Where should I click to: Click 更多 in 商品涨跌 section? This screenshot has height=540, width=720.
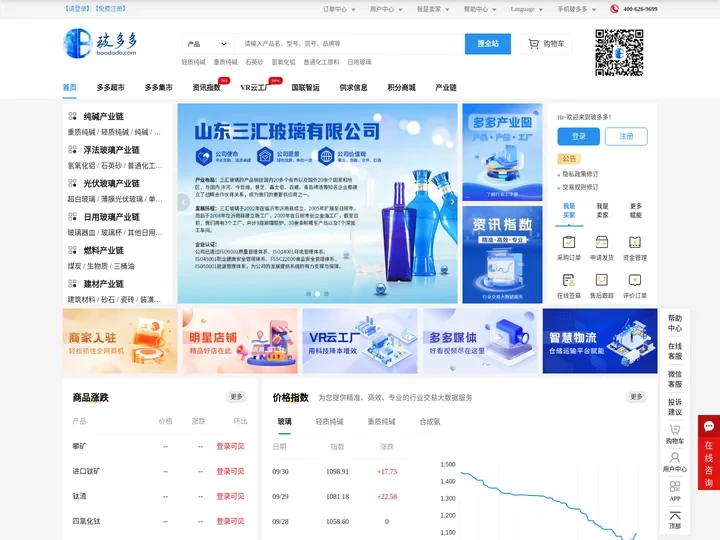coord(236,397)
